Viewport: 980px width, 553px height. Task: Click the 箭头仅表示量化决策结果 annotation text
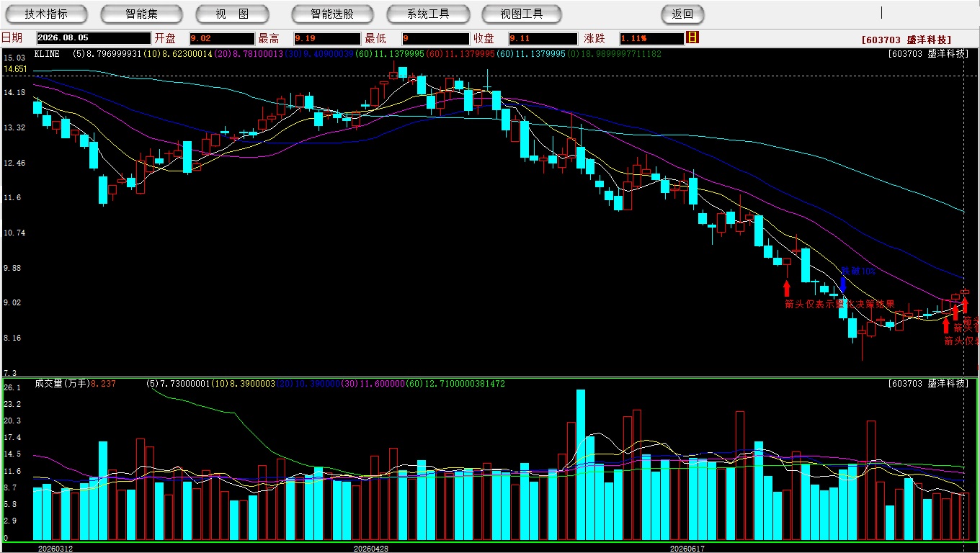(x=839, y=304)
